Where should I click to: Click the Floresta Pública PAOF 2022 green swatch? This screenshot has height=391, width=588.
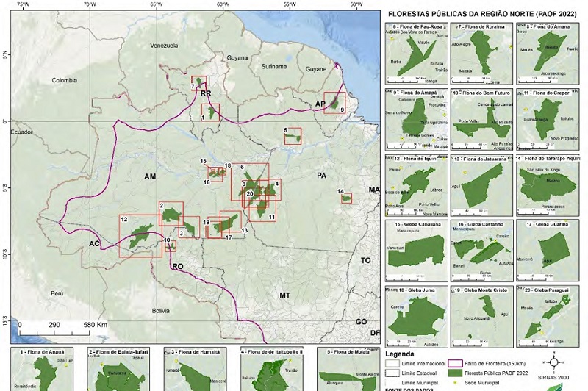(x=458, y=374)
